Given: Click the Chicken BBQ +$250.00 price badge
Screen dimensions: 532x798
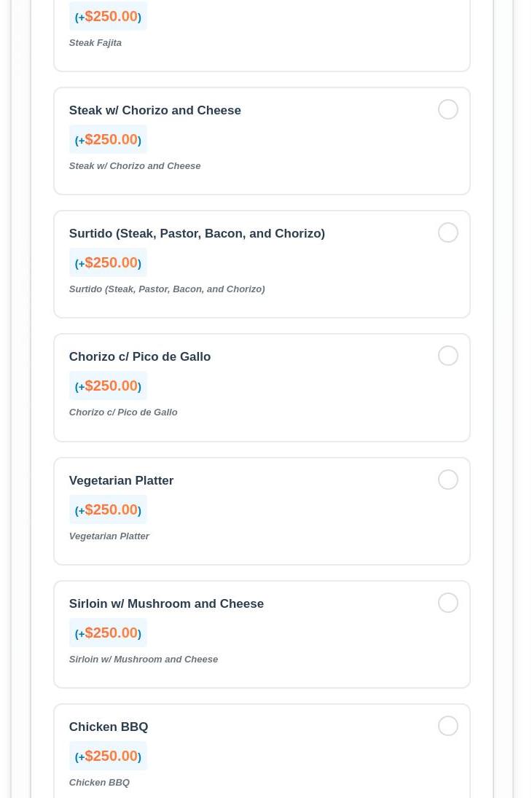Looking at the screenshot, I should pyautogui.click(x=108, y=756).
